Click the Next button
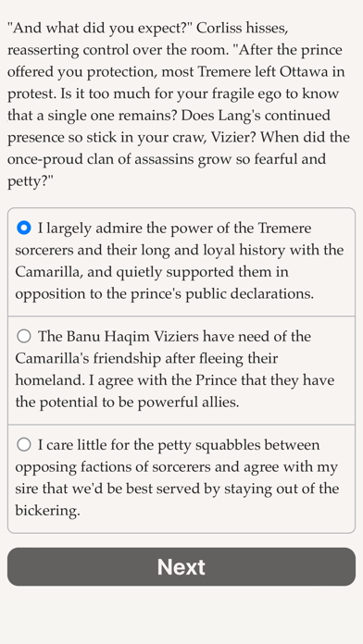 pyautogui.click(x=181, y=567)
